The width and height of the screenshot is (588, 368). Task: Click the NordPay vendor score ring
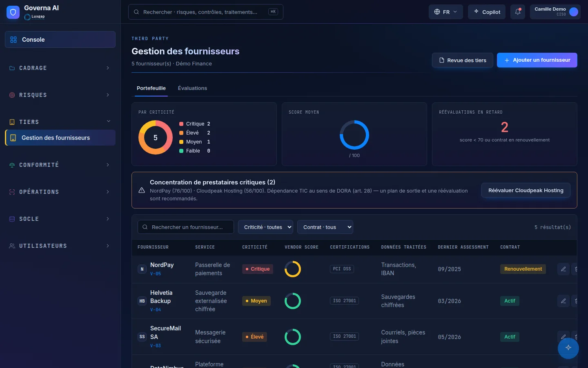pos(293,269)
